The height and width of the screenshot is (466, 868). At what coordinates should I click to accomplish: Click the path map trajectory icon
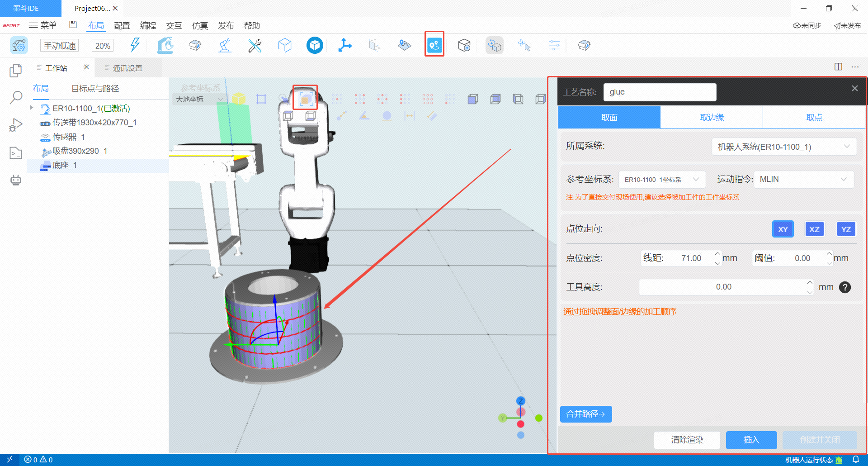point(405,45)
